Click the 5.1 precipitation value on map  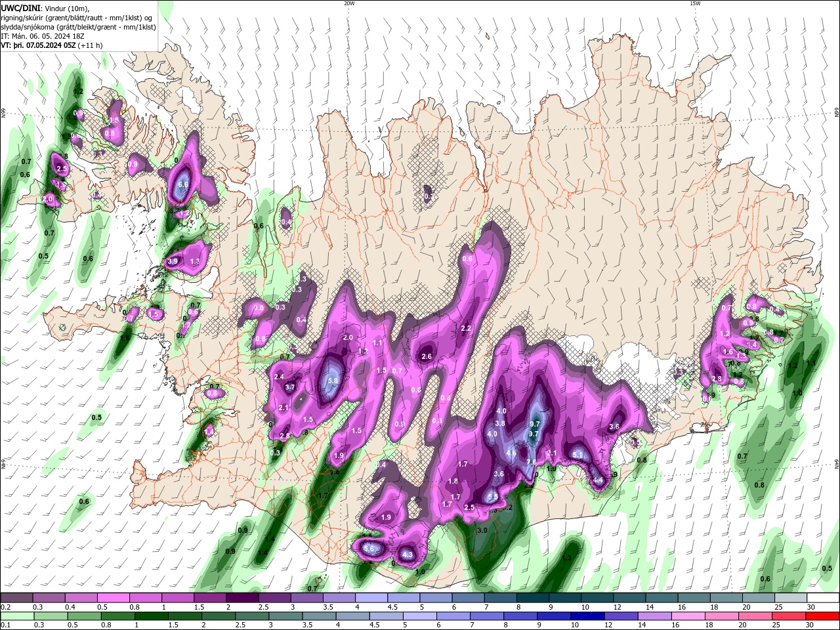click(577, 454)
